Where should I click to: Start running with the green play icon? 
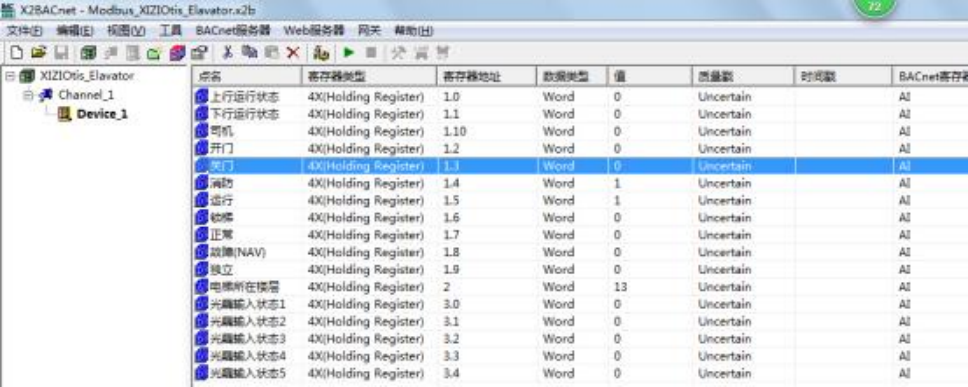tap(349, 53)
